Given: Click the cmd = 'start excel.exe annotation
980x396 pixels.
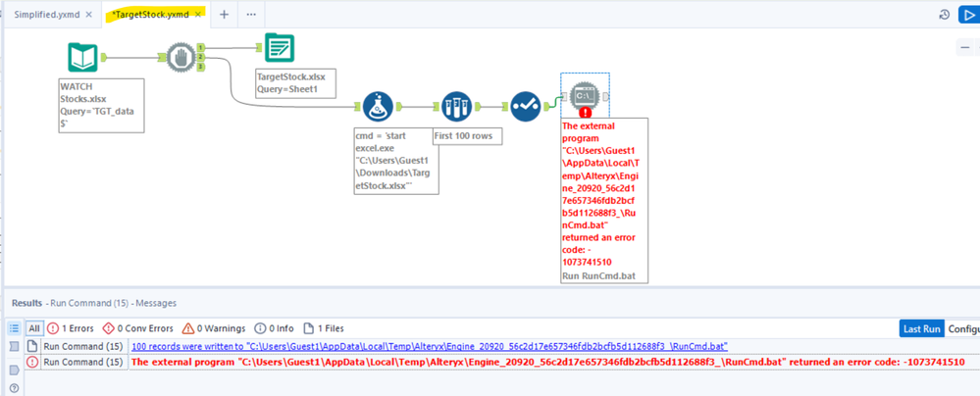Looking at the screenshot, I should tap(396, 162).
